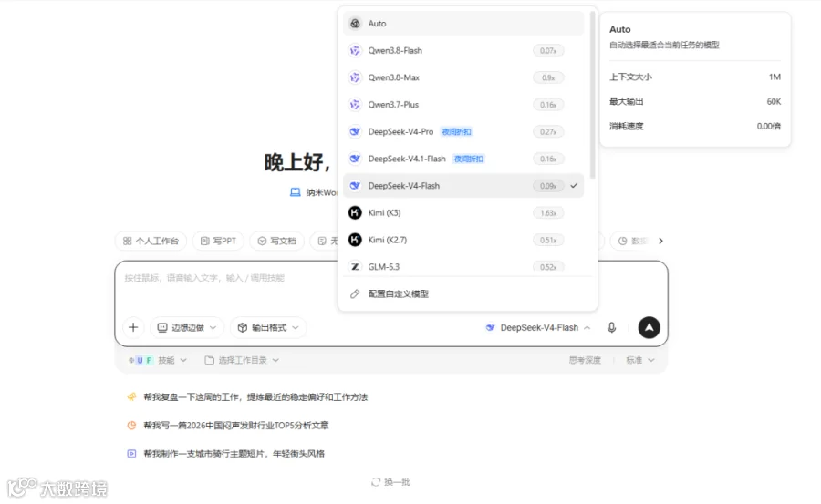Screen dimensions: 821x504
Task: Open the 输出格式 dropdown
Action: [x=268, y=327]
